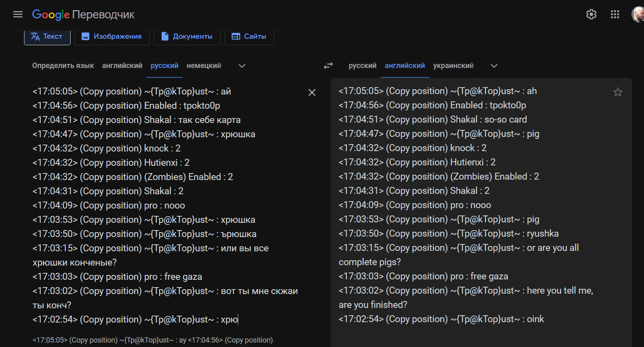Swap source and target languages
Screen dimensions: 644x347
tap(328, 66)
